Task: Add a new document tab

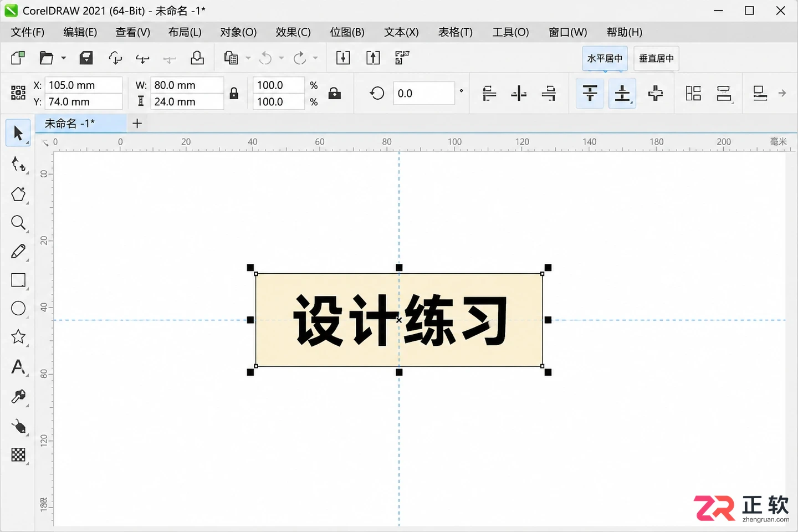Action: click(x=137, y=124)
